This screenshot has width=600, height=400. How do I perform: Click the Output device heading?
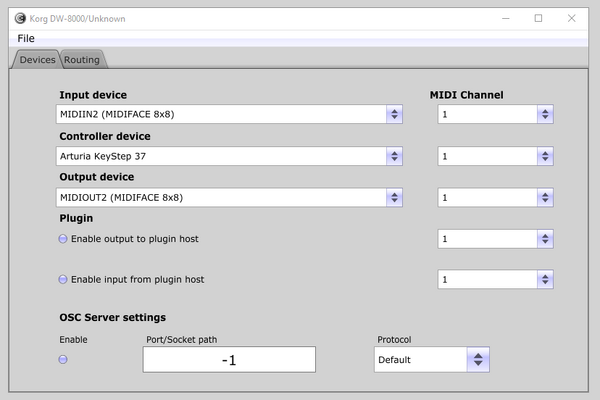97,177
